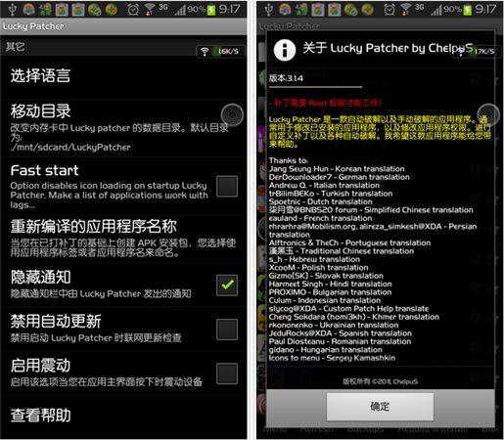This screenshot has height=440, width=504.
Task: Tap the alarm clock icon in right status bar
Action: (389, 10)
